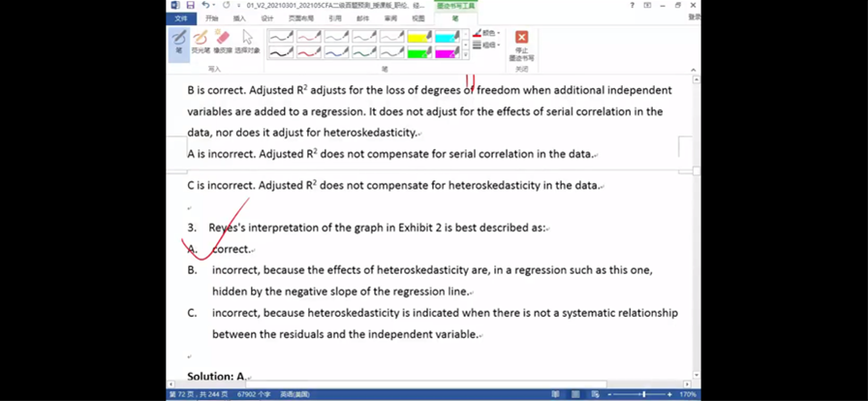
Task: Click the Undo arrow icon
Action: pos(205,6)
